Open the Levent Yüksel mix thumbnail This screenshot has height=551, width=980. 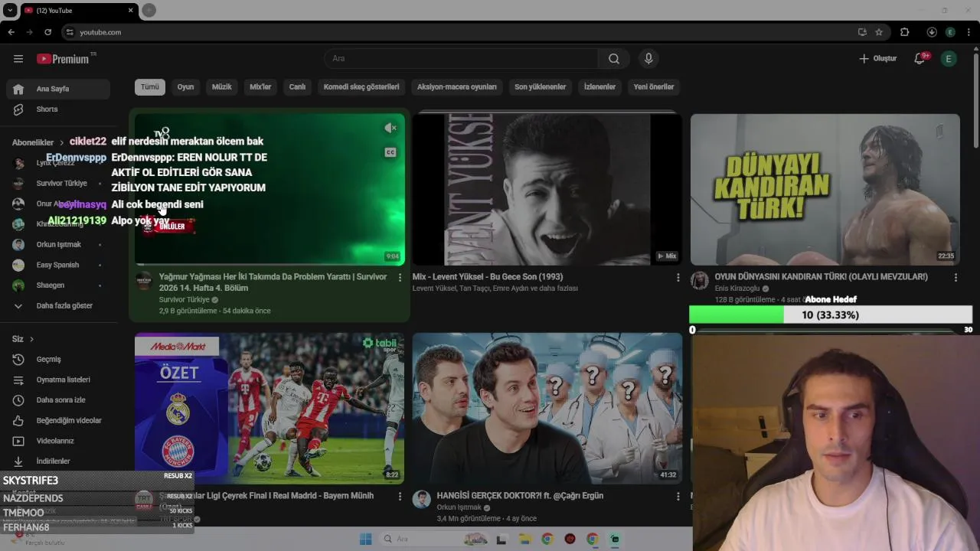pos(547,190)
